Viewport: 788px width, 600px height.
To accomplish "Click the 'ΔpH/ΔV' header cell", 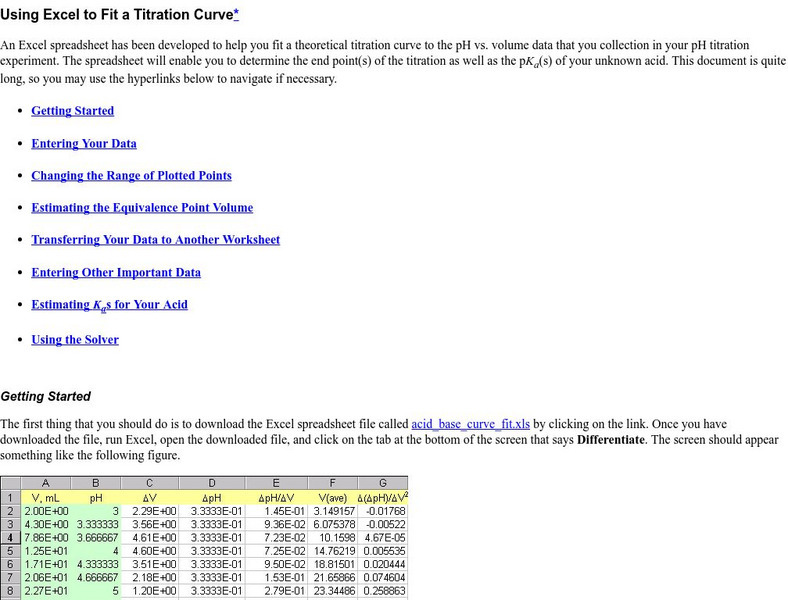I will [x=276, y=498].
